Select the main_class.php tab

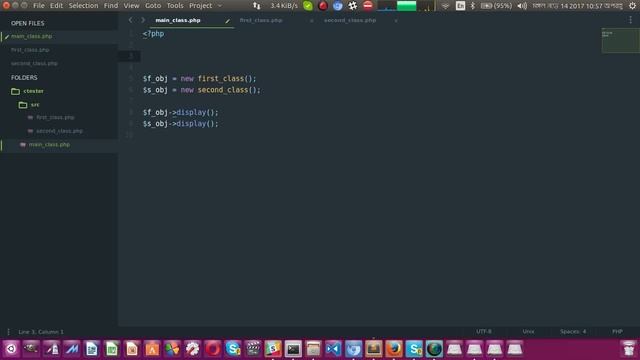tap(178, 20)
